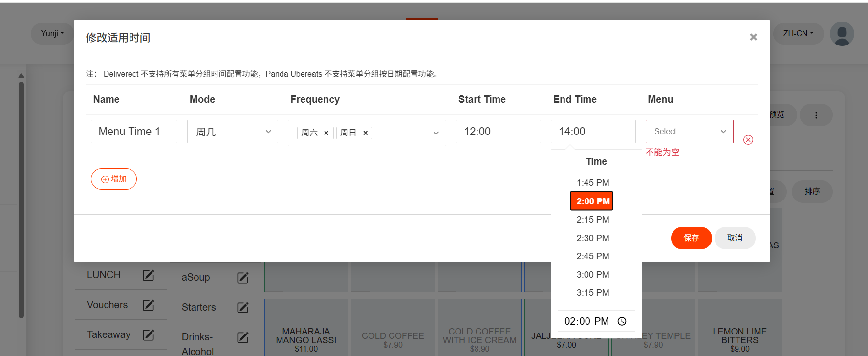
Task: Edit the Drinks-Alcohol category
Action: (x=243, y=337)
